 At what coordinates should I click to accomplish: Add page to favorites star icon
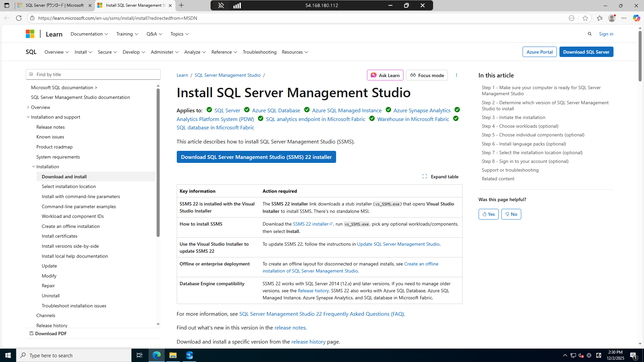tap(585, 18)
